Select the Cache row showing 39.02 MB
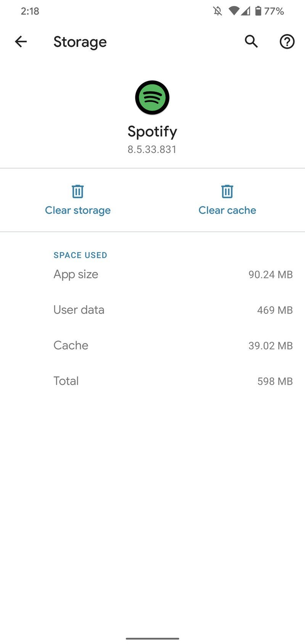This screenshot has height=644, width=305. pyautogui.click(x=152, y=345)
